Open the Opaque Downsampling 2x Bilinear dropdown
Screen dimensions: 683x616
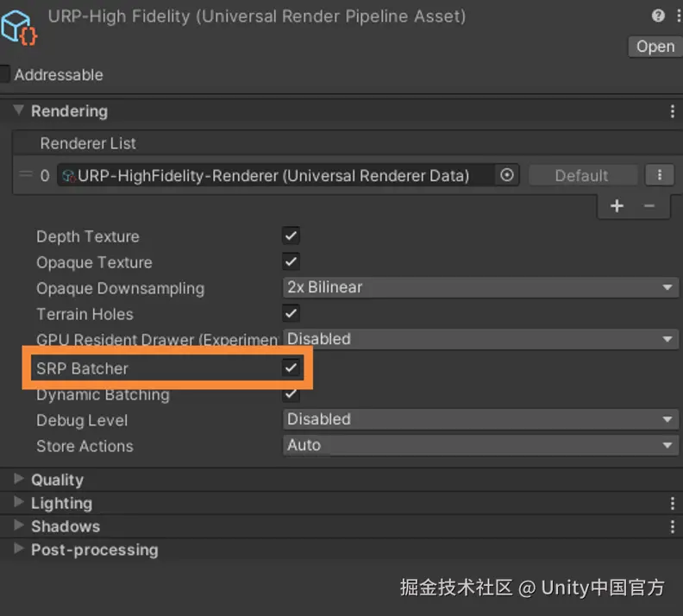tap(480, 287)
